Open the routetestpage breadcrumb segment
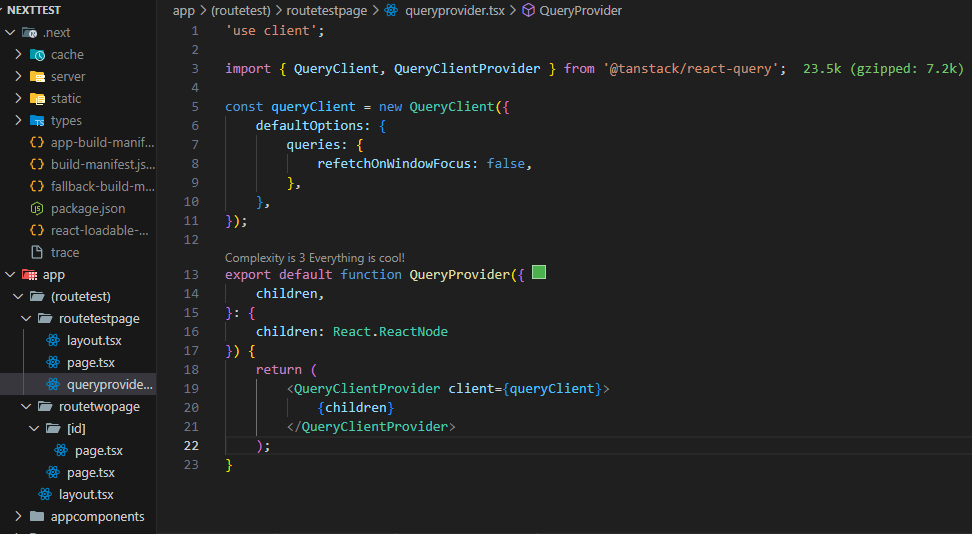Screen dimensions: 972x534 (x=327, y=11)
